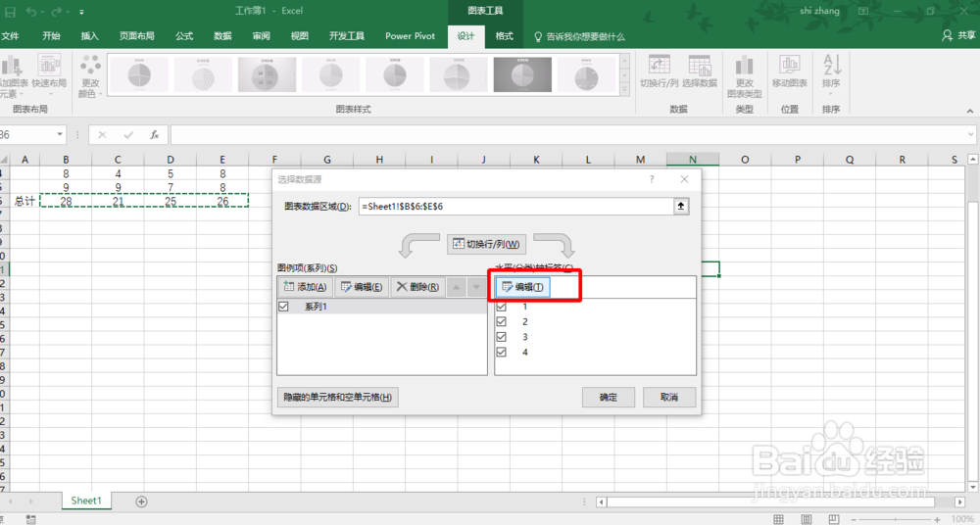The width and height of the screenshot is (980, 525).
Task: Click the collapse-dialog range selector icon
Action: pos(681,207)
